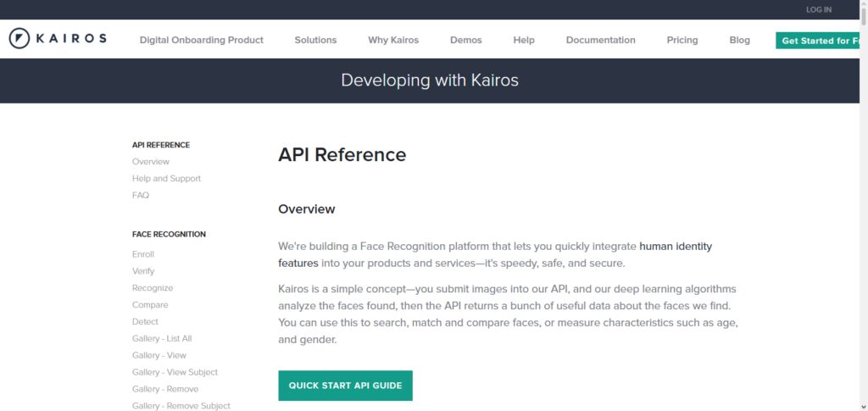Open Gallery - View Subject link

[175, 372]
